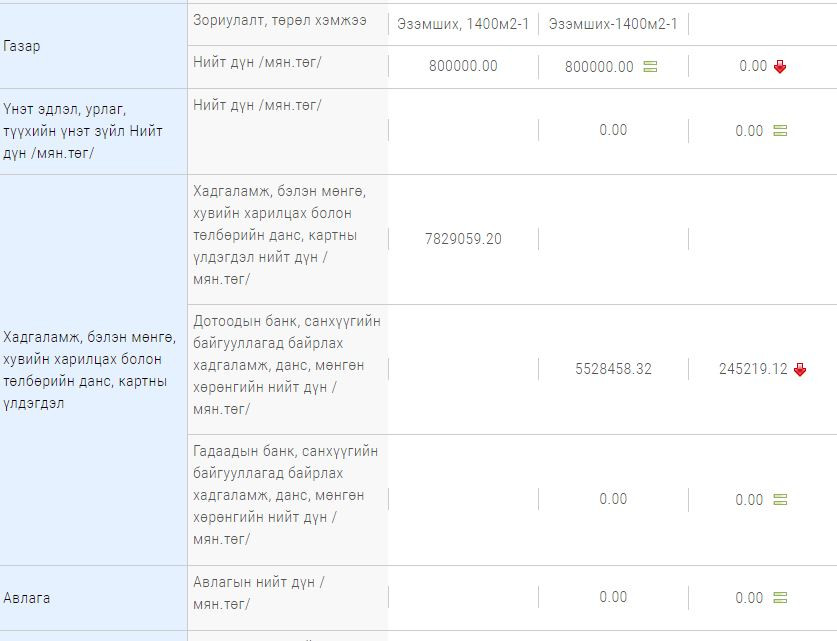Click green equal icon beside second 800000.00

coord(650,67)
